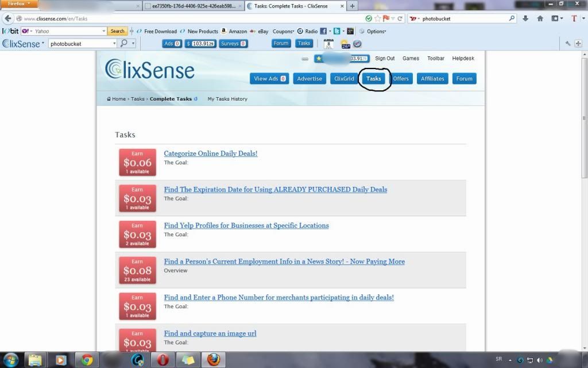
Task: Go to the Firefox home page icon
Action: click(540, 18)
